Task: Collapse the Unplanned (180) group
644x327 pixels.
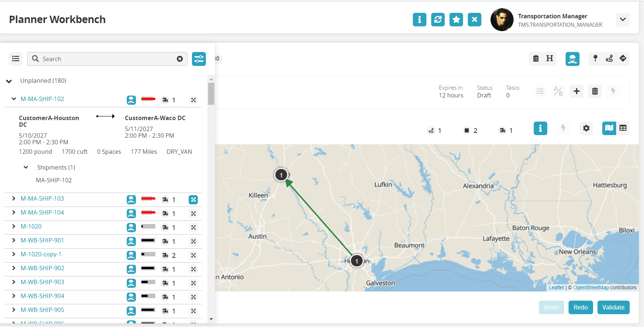Action: (x=9, y=81)
